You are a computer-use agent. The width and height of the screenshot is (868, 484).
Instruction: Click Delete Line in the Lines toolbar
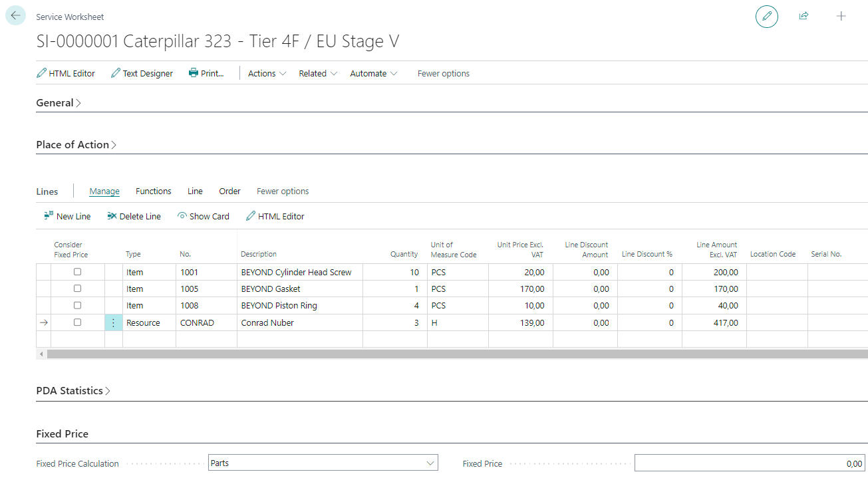(134, 216)
